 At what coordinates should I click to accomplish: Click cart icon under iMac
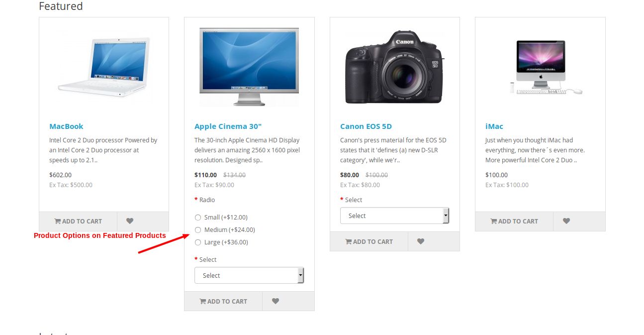(494, 221)
